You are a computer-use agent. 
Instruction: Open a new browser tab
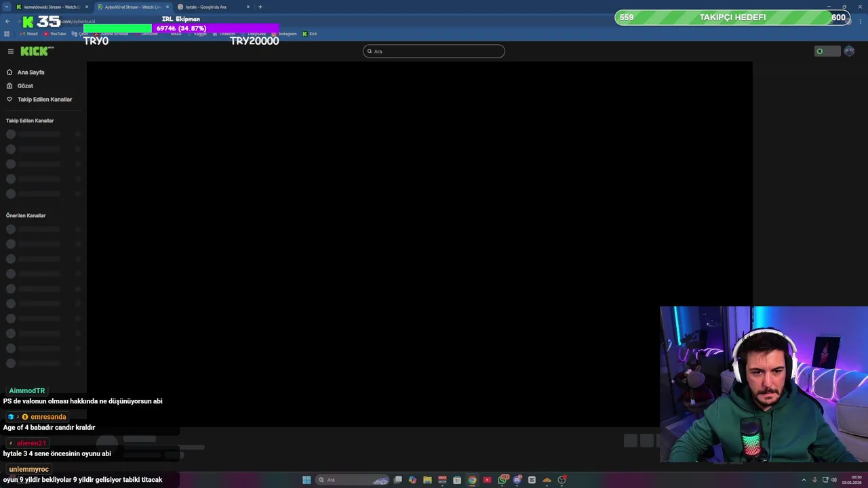click(x=260, y=7)
